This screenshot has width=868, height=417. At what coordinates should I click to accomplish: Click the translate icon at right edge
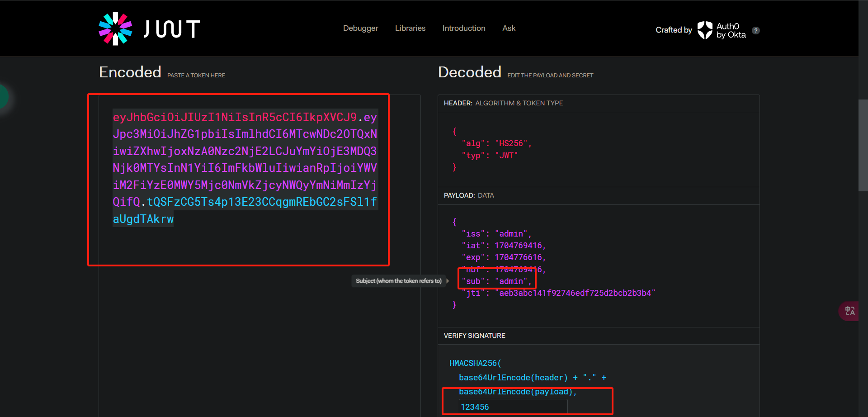point(849,311)
